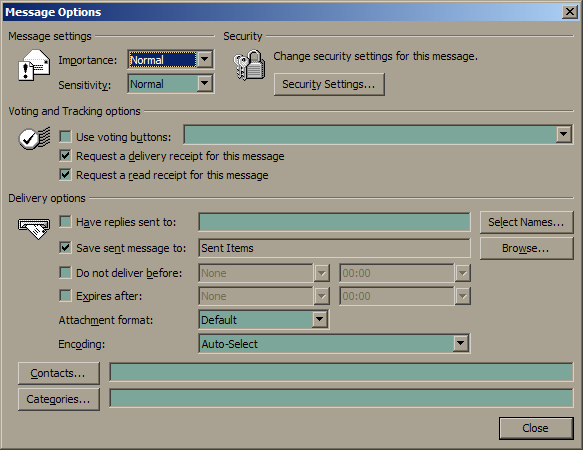Viewport: 583px width, 450px height.
Task: Click the delivery mail slot icon
Action: pos(34,228)
